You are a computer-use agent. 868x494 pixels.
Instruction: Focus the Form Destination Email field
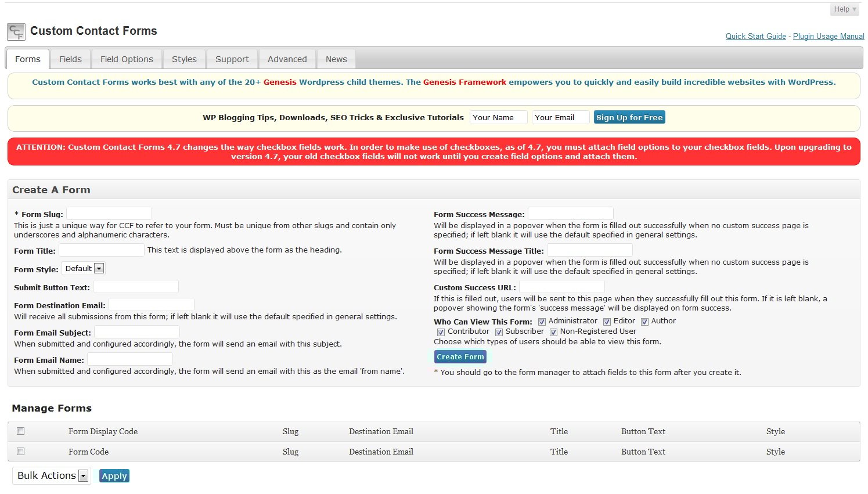tap(152, 304)
